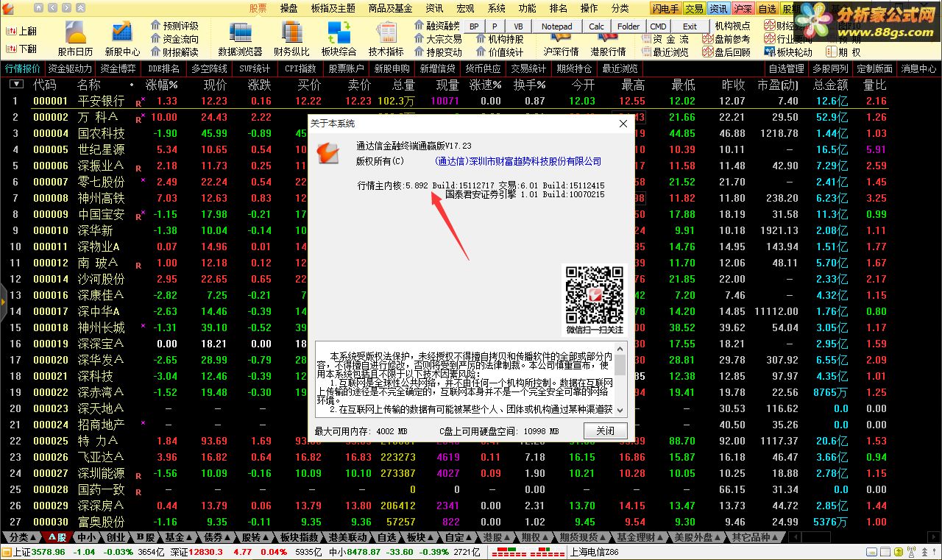Screen dimensions: 942x560
Task: Open 自选管理 watchlist management
Action: coord(786,68)
